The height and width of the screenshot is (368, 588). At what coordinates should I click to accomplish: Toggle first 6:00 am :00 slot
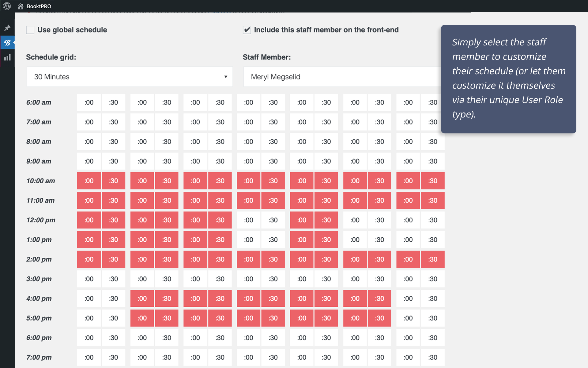pos(89,102)
